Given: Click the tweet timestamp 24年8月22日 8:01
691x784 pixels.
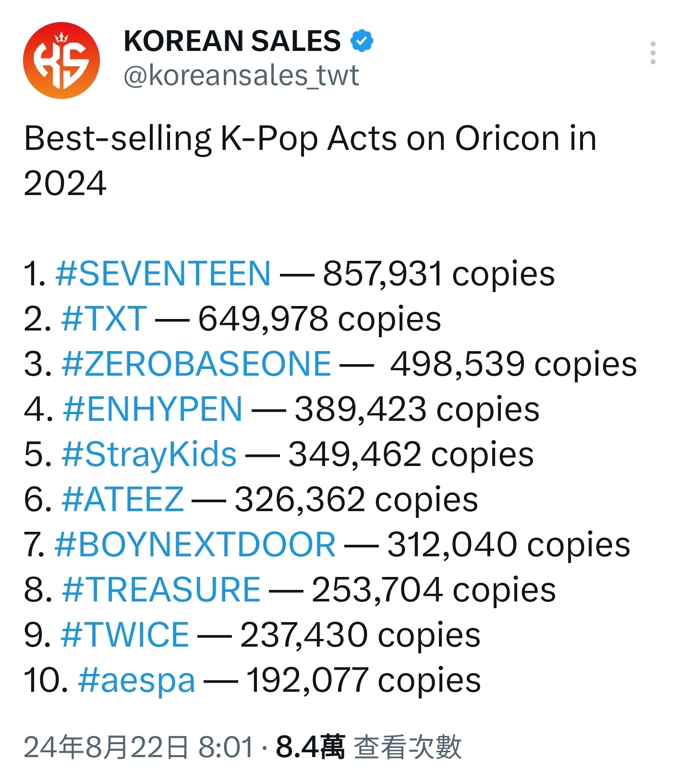Looking at the screenshot, I should click(x=139, y=747).
